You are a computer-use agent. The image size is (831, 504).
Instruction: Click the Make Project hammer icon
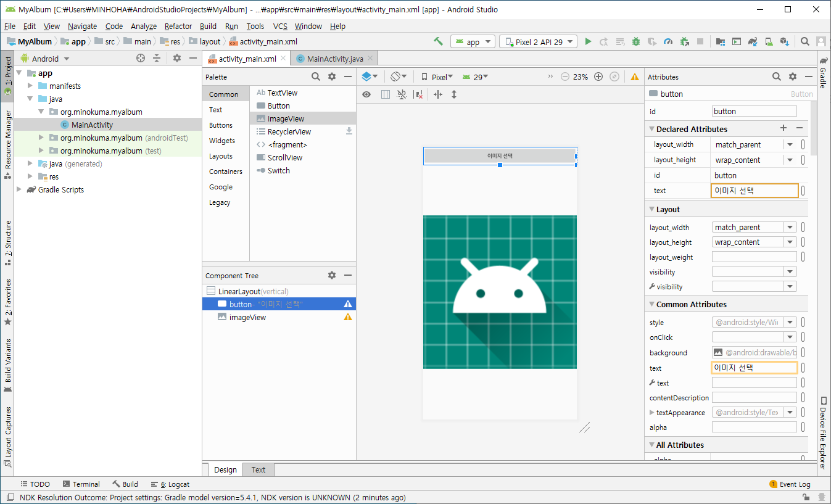(x=438, y=41)
